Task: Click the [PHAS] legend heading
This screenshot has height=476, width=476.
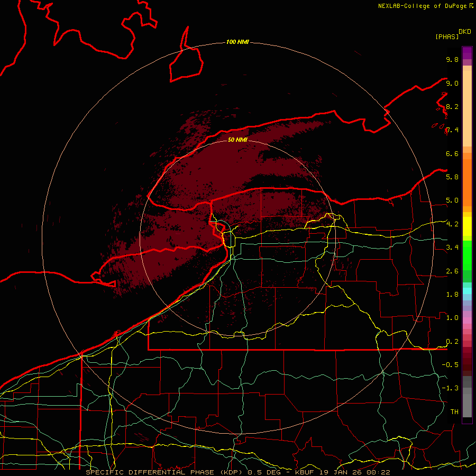Action: 447,36
